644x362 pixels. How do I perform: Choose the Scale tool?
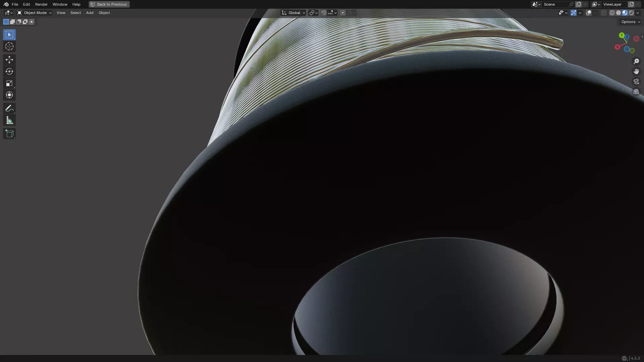point(9,83)
